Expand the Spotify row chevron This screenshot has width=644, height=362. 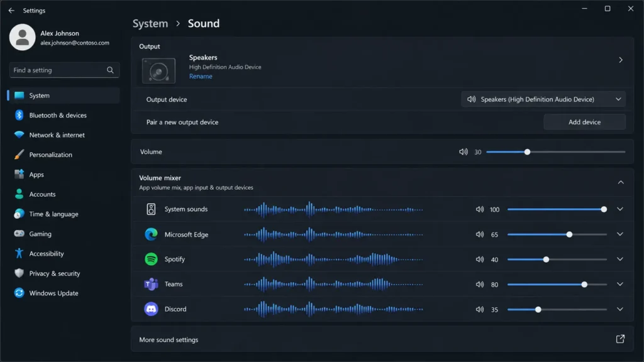(619, 260)
